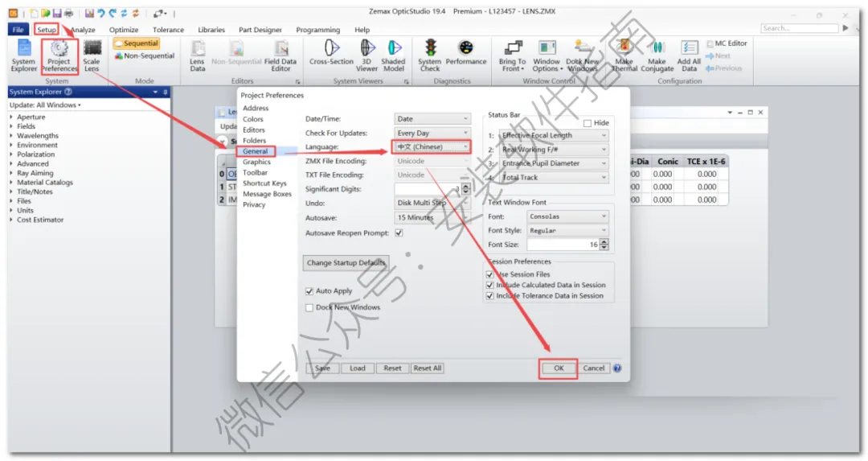Open Window Options
Image resolution: width=868 pixels, height=461 pixels.
pyautogui.click(x=547, y=56)
